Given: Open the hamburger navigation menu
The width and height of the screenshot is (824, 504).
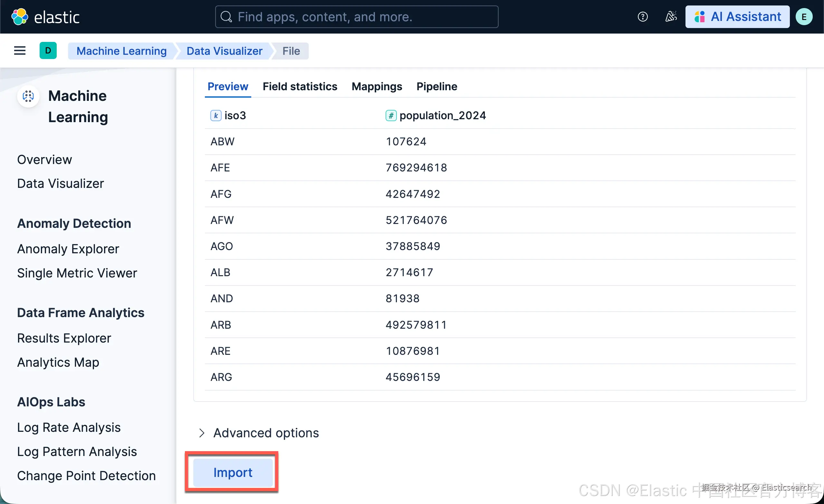Looking at the screenshot, I should 20,51.
